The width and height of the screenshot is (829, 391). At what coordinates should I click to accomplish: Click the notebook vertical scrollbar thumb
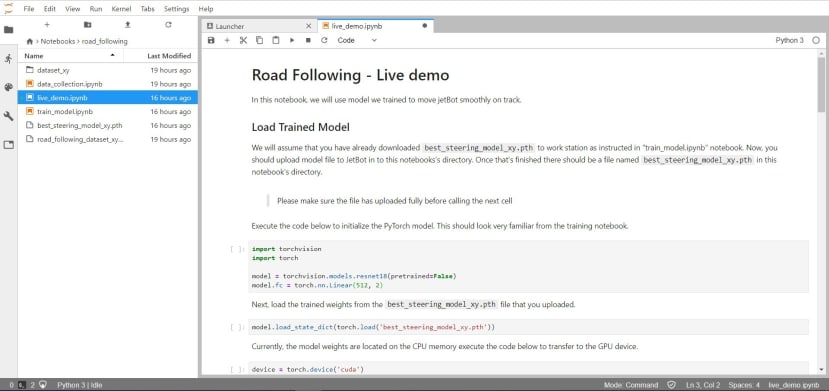coord(821,85)
